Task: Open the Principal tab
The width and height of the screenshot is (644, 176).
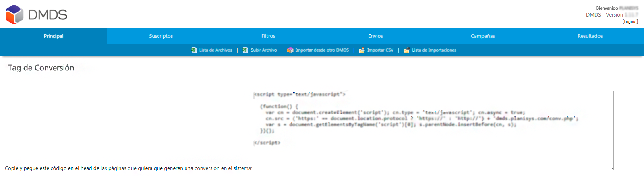Action: (54, 36)
